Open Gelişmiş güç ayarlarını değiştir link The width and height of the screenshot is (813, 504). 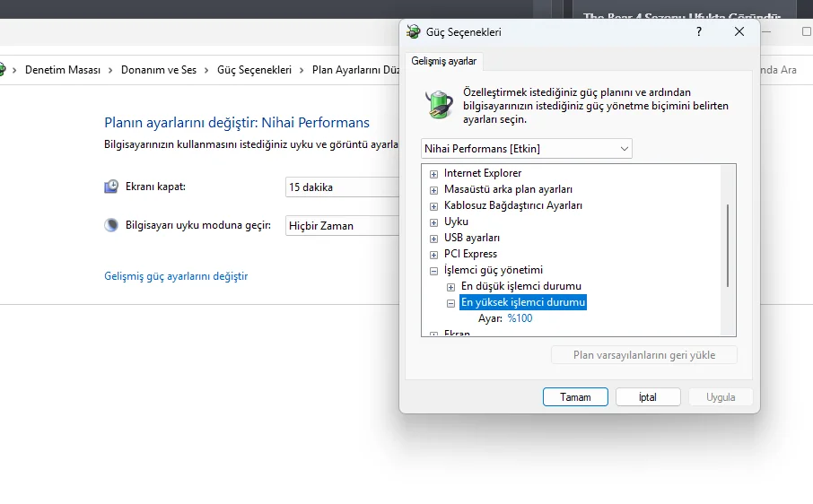coord(176,276)
